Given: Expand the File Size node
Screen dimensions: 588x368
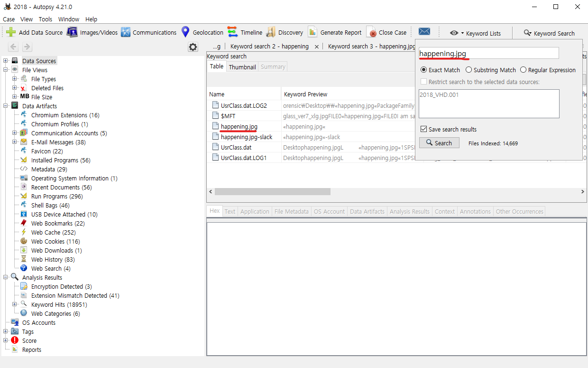Looking at the screenshot, I should (15, 97).
